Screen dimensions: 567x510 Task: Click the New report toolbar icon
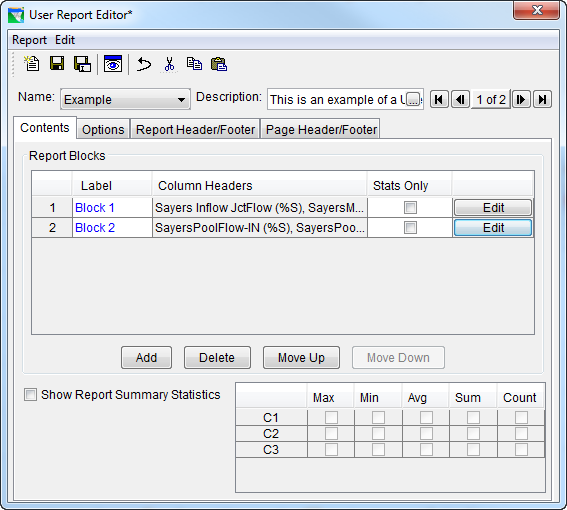(x=32, y=64)
